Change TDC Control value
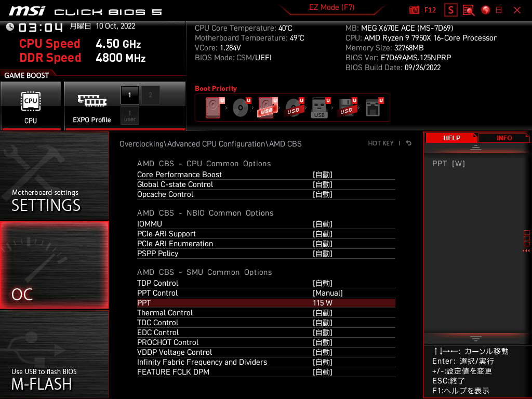 266,322
